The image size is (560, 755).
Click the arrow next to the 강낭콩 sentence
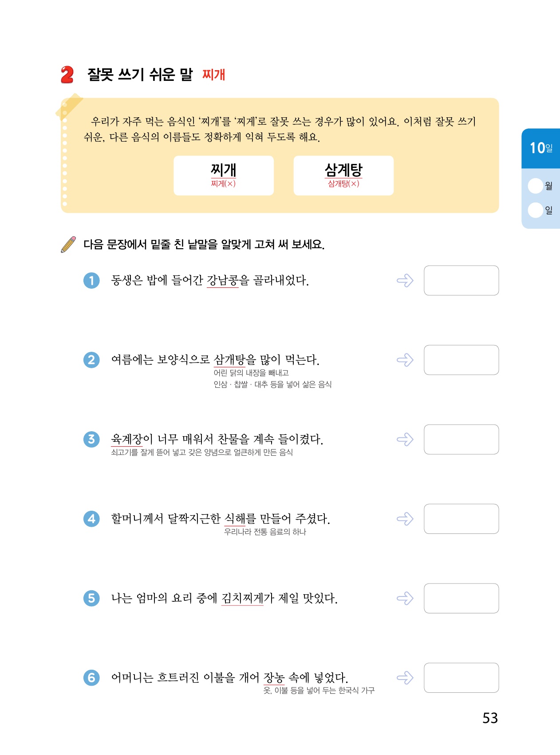pyautogui.click(x=405, y=280)
